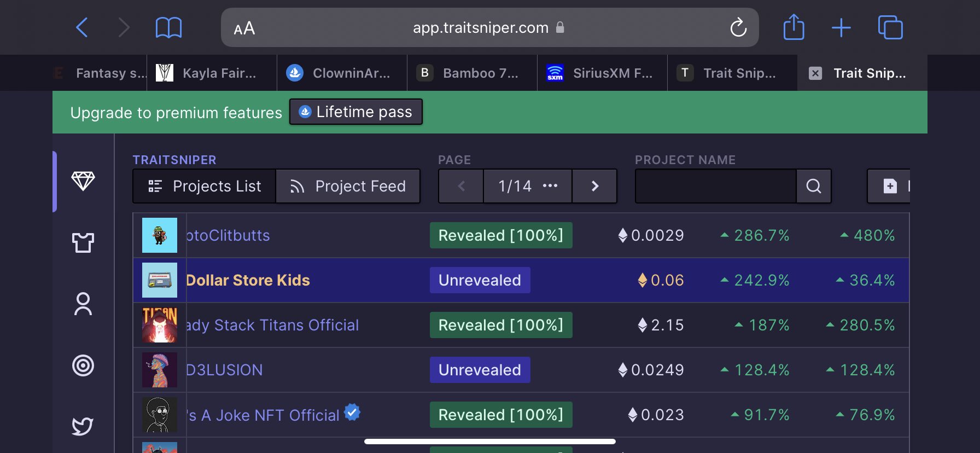Screen dimensions: 980x453
Task: Open reader text size AA control
Action: 244,28
